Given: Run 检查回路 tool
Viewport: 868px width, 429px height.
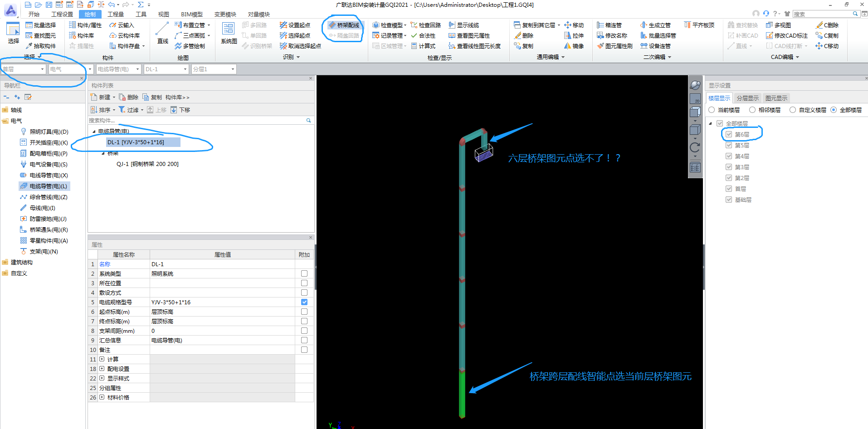Looking at the screenshot, I should click(x=426, y=25).
